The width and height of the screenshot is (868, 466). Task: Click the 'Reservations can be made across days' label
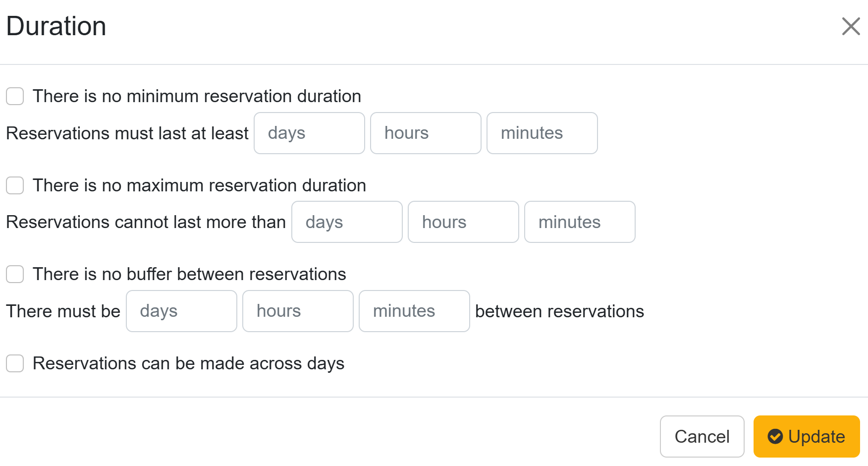pos(188,363)
